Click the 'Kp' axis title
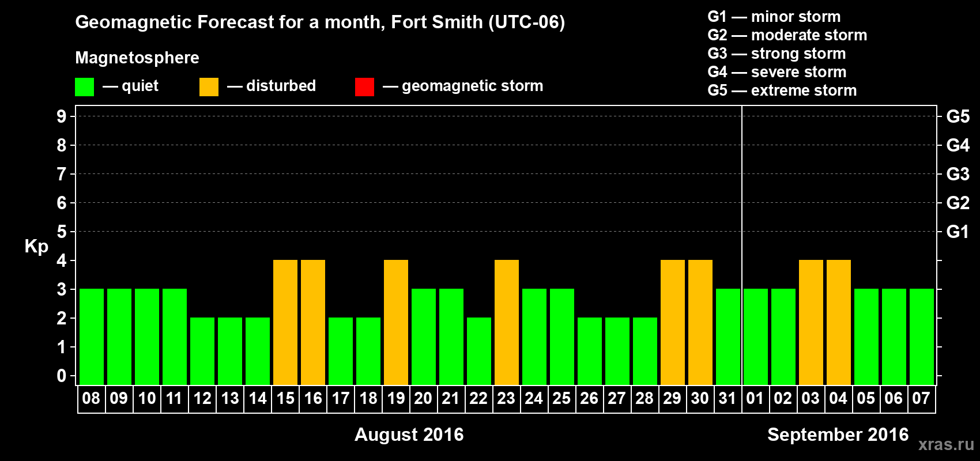Viewport: 980px width, 461px height. pos(36,247)
